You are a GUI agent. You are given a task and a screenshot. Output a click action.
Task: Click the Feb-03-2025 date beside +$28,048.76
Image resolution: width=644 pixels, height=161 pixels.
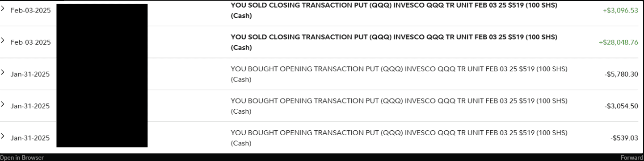pos(30,42)
